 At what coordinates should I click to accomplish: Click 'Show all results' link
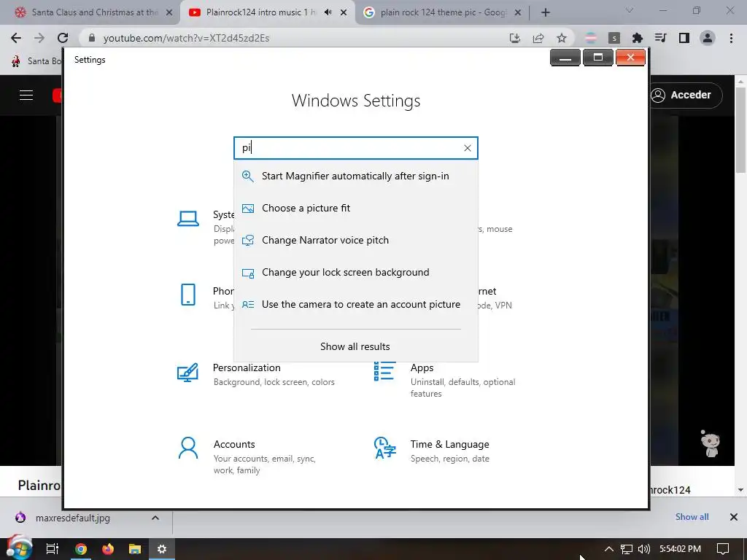pyautogui.click(x=355, y=346)
